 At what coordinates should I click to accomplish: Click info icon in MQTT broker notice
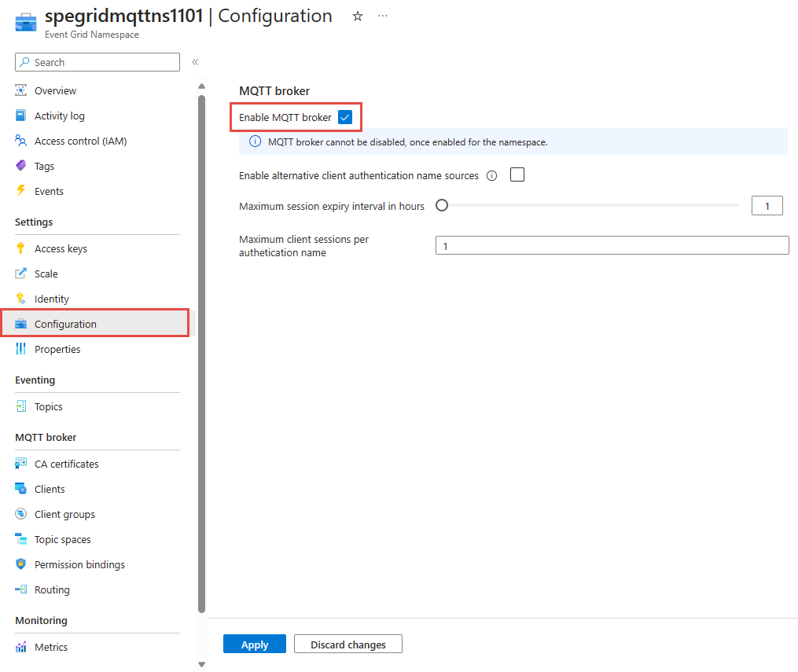[255, 142]
